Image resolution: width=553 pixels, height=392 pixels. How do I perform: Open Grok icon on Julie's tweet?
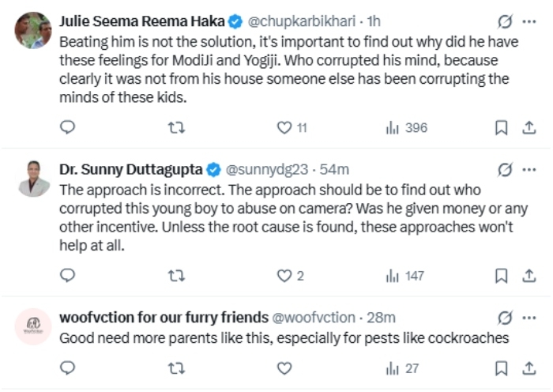click(x=505, y=21)
